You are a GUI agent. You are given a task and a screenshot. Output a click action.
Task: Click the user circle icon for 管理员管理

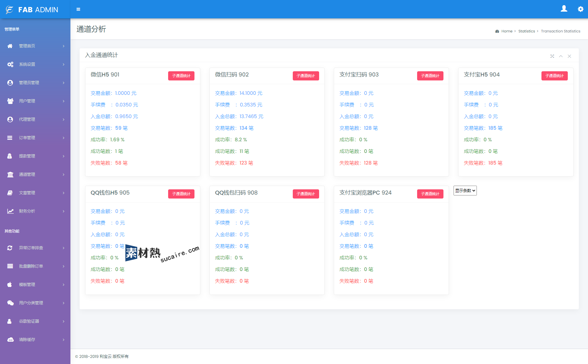10,83
